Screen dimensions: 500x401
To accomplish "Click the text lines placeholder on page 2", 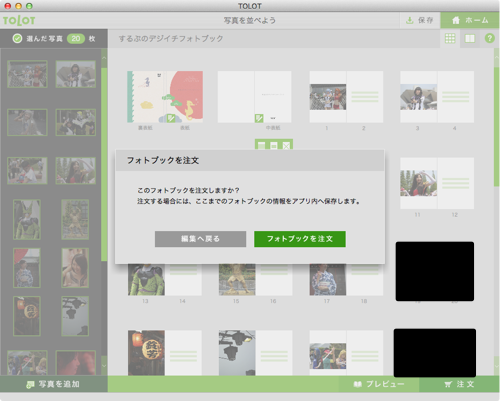I will (x=365, y=97).
